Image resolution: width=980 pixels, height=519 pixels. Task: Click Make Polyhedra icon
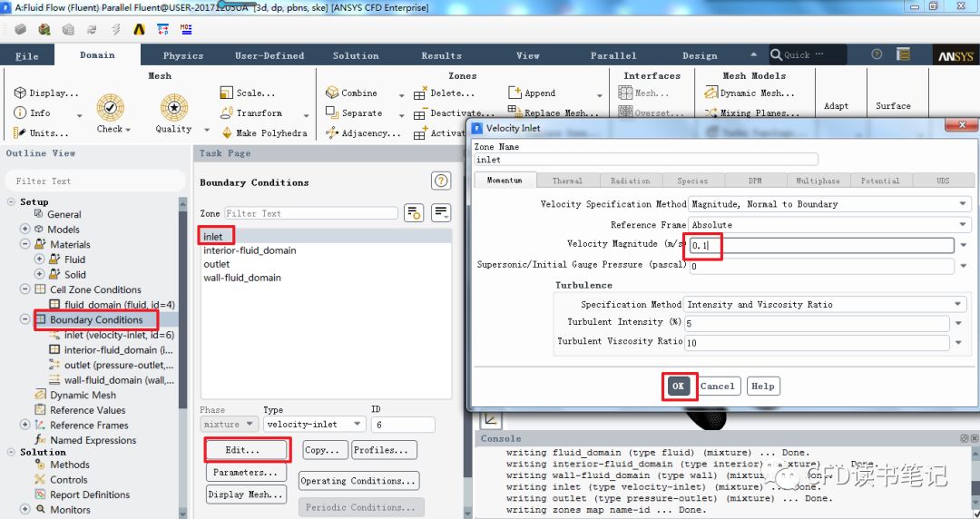click(227, 132)
